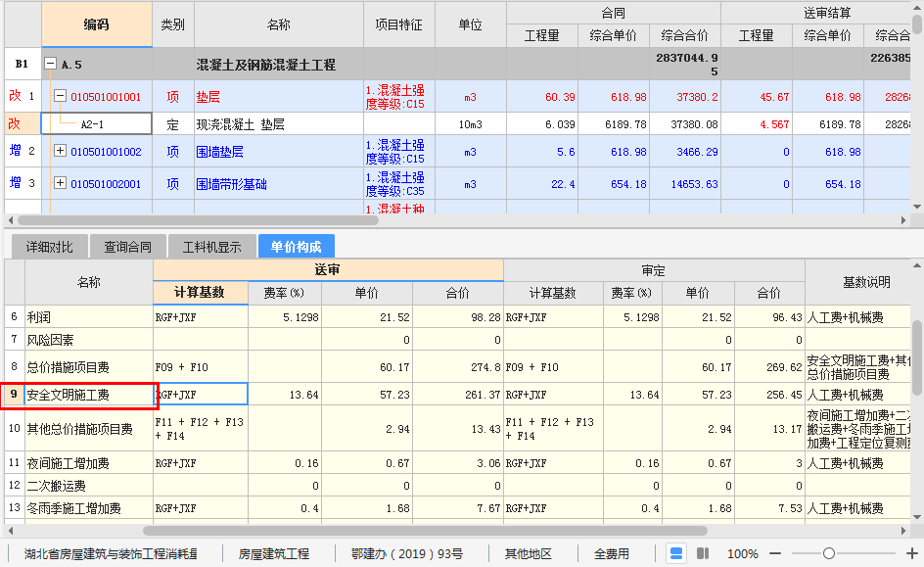
Task: Click the 送审结算 header group
Action: 827,13
